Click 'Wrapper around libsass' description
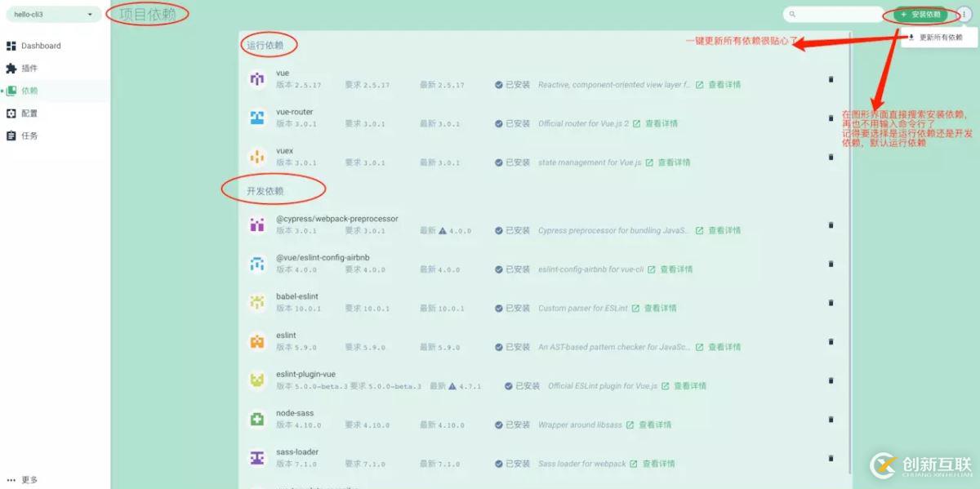This screenshot has width=980, height=489. [580, 425]
